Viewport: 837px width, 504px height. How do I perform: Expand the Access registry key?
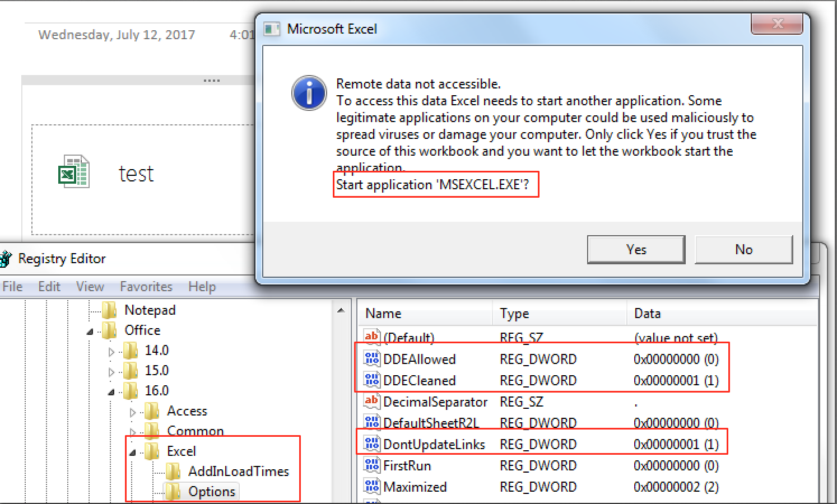click(x=132, y=412)
